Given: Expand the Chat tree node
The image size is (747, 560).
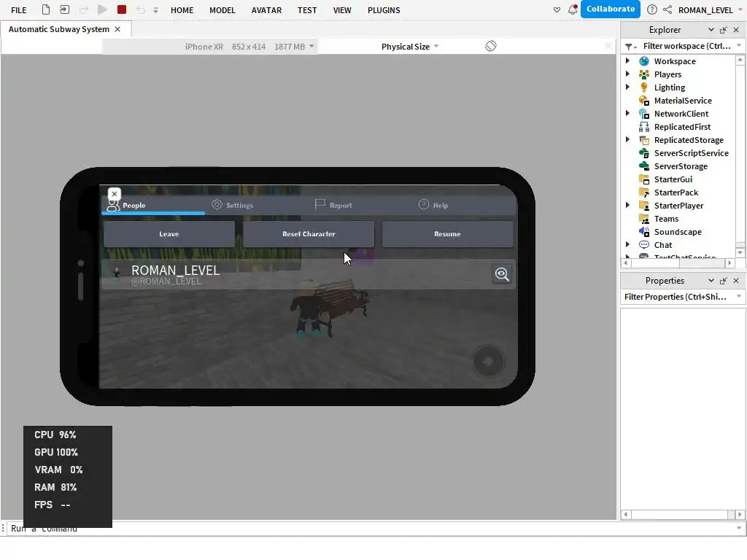Looking at the screenshot, I should (627, 245).
